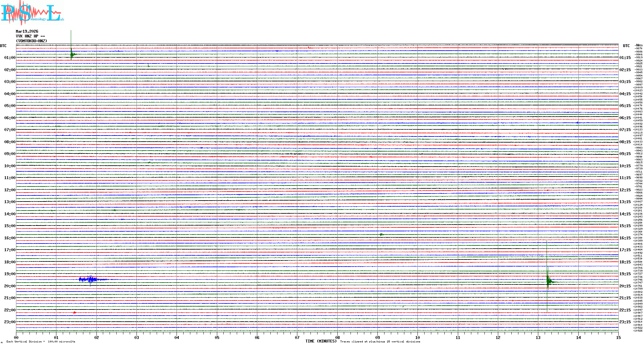Click the Each Vertical Division scale note

[x=41, y=342]
